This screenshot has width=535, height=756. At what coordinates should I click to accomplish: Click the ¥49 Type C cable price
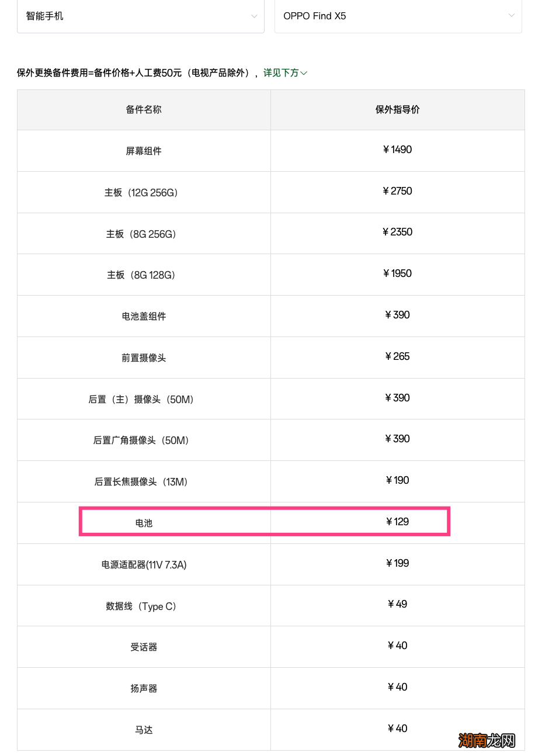397,604
